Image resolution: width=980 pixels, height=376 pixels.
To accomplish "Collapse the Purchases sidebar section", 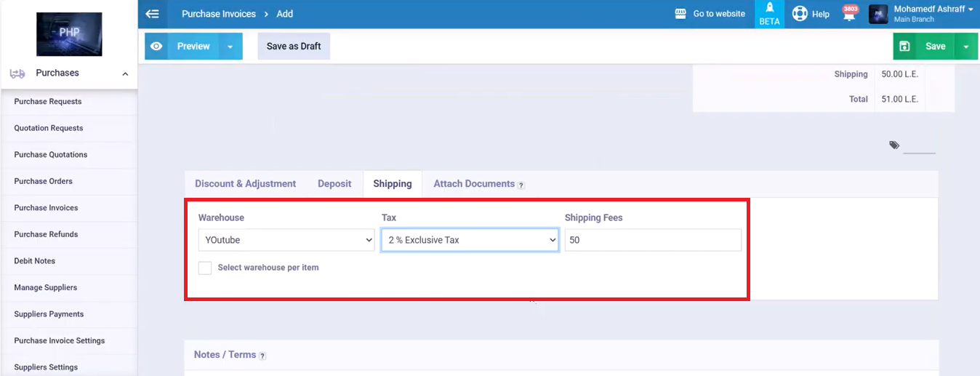I will coord(125,73).
